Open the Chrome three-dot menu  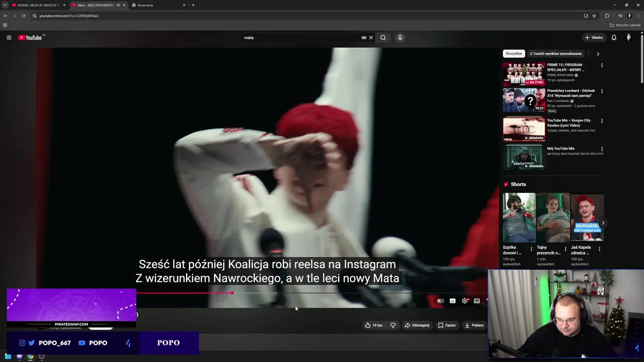638,16
